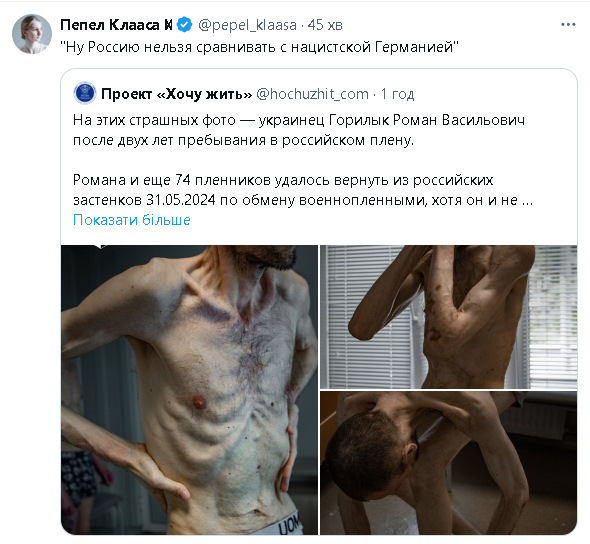This screenshot has height=544, width=590.
Task: Open Проект «Хочу жить» account name
Action: (176, 94)
